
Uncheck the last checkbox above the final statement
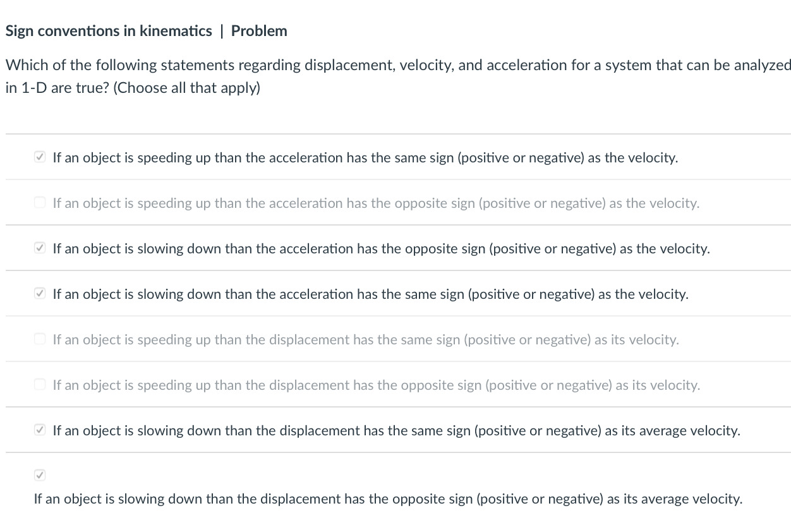(39, 475)
